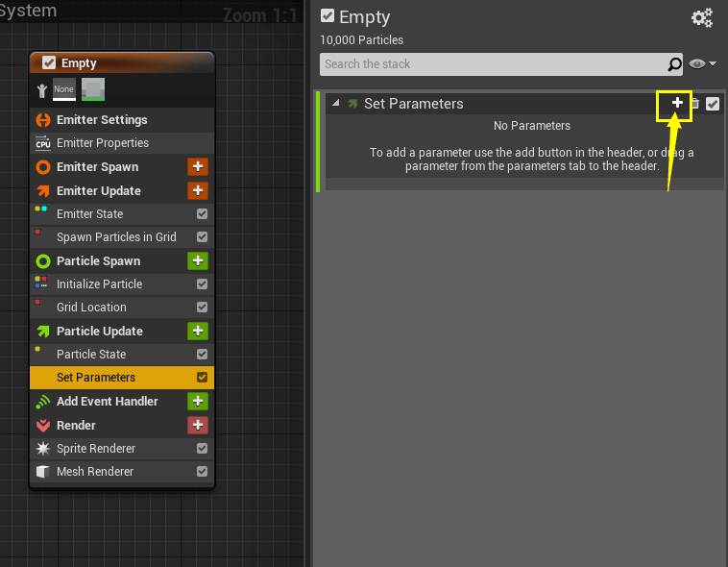The height and width of the screenshot is (567, 728).
Task: Select the Mesh Renderer row
Action: pos(122,472)
